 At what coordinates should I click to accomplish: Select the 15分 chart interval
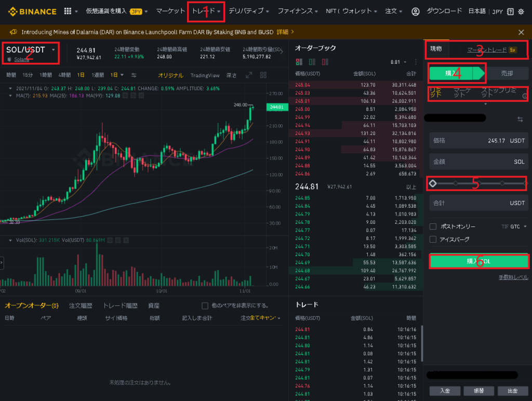click(28, 75)
